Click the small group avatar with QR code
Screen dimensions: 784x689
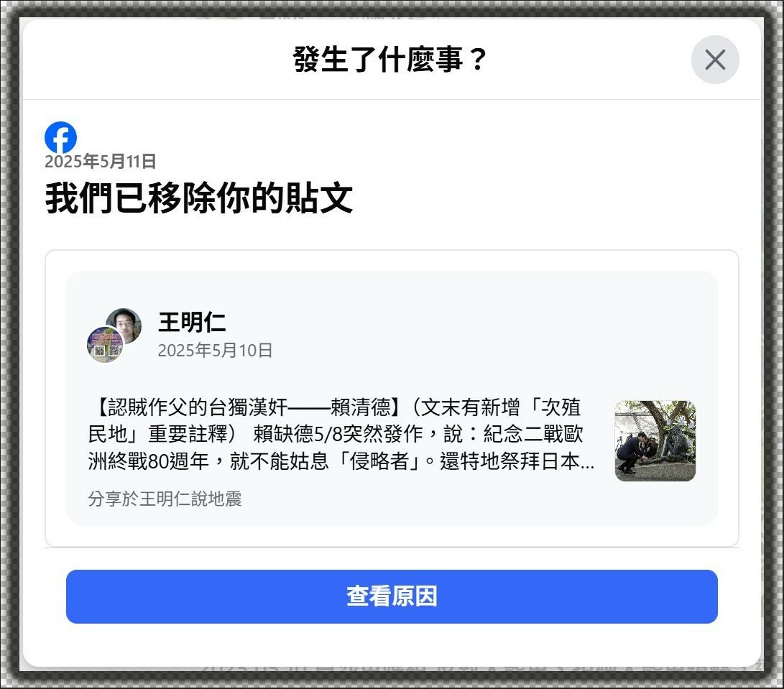[x=104, y=344]
